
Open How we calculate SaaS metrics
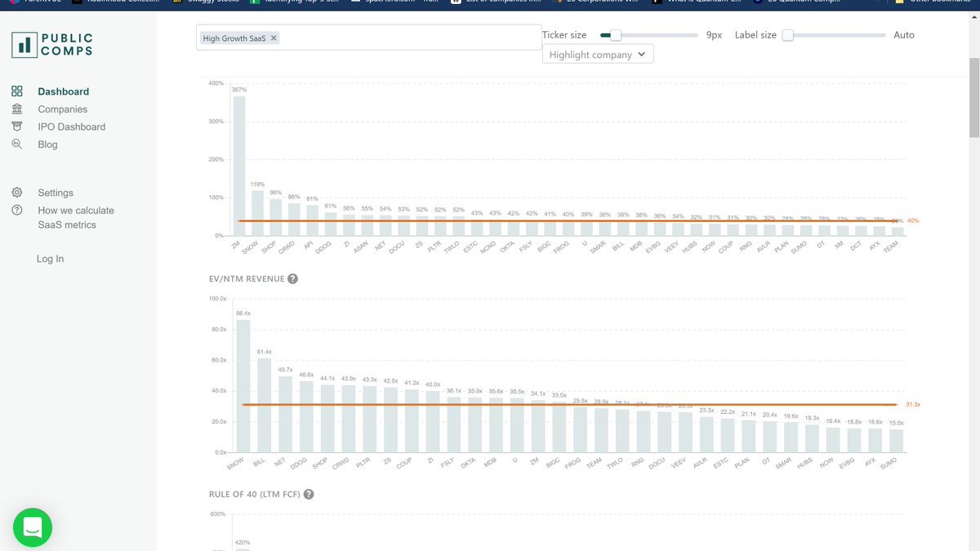coord(76,217)
